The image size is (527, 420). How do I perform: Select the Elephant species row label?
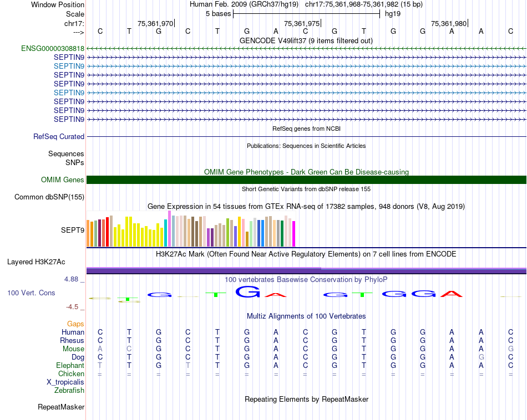tap(70, 366)
